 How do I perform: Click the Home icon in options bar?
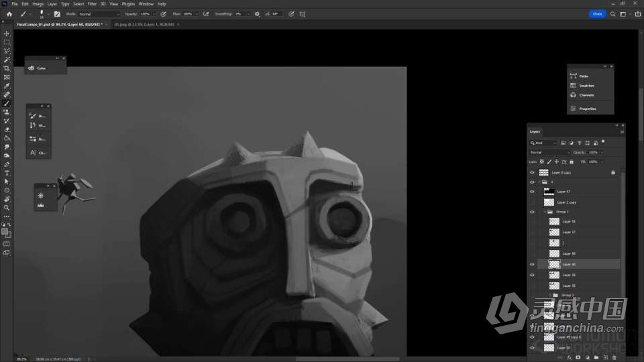9,14
